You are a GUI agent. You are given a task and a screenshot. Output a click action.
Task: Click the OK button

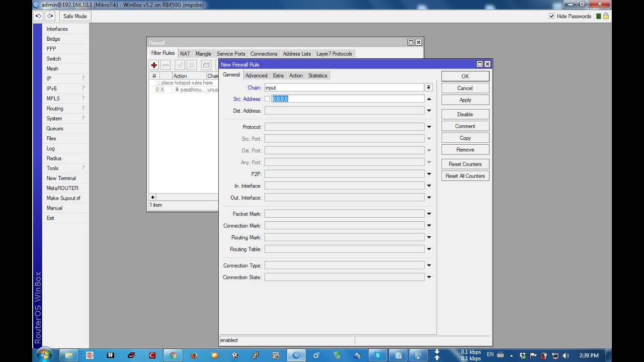click(465, 76)
